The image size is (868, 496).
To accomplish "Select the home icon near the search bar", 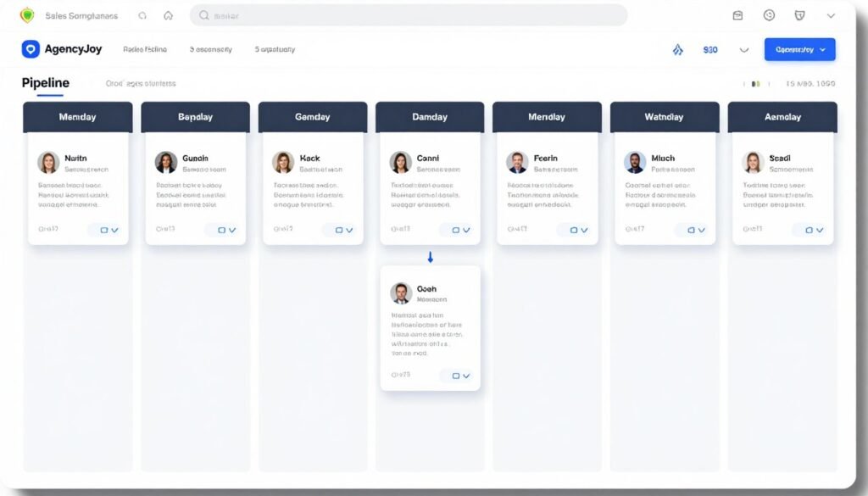I will (x=168, y=14).
